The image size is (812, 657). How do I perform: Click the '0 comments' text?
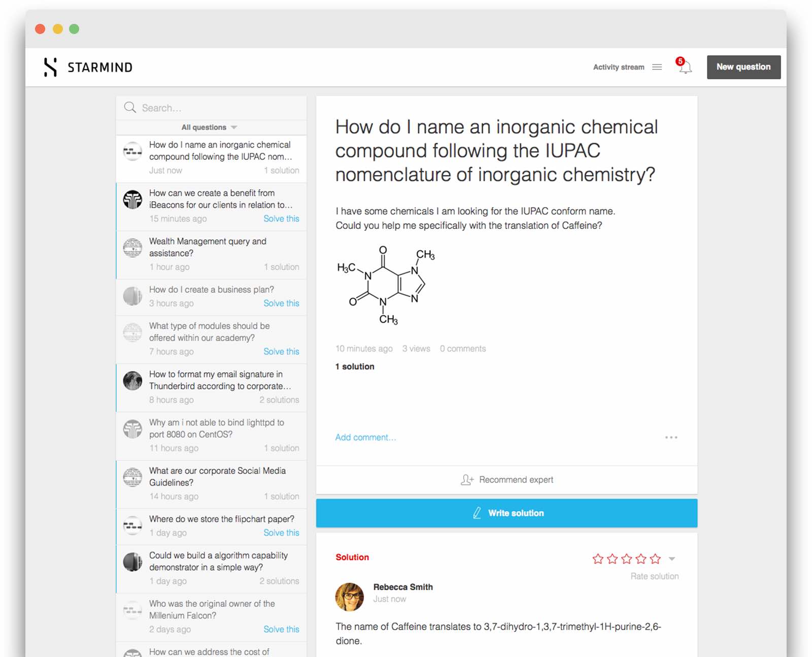tap(463, 349)
